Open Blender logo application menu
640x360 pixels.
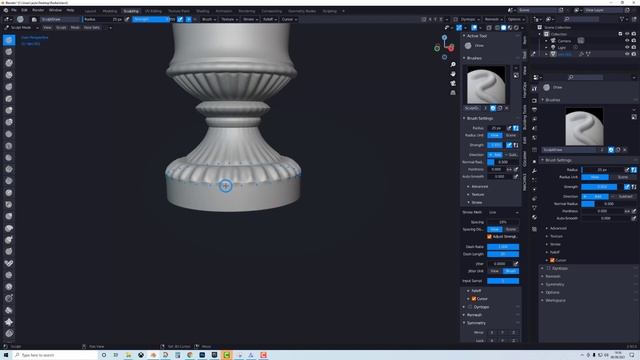(x=6, y=10)
